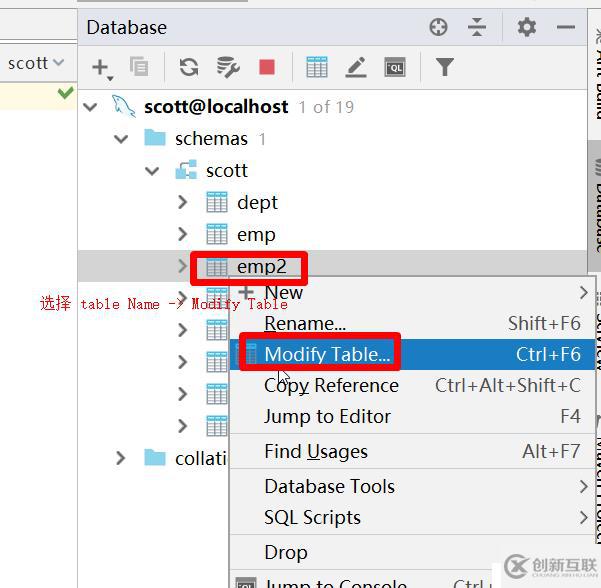Collapse the schemas folder node

click(x=121, y=139)
